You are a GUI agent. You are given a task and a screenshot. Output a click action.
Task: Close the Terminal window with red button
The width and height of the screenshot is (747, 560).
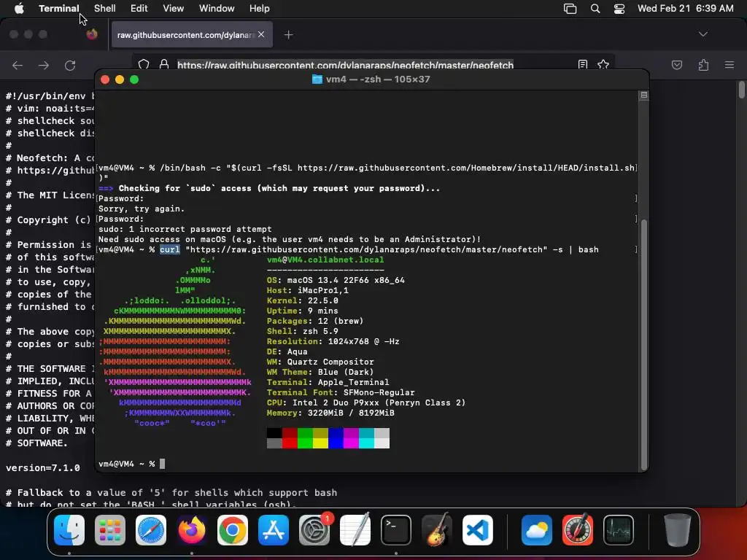click(105, 79)
